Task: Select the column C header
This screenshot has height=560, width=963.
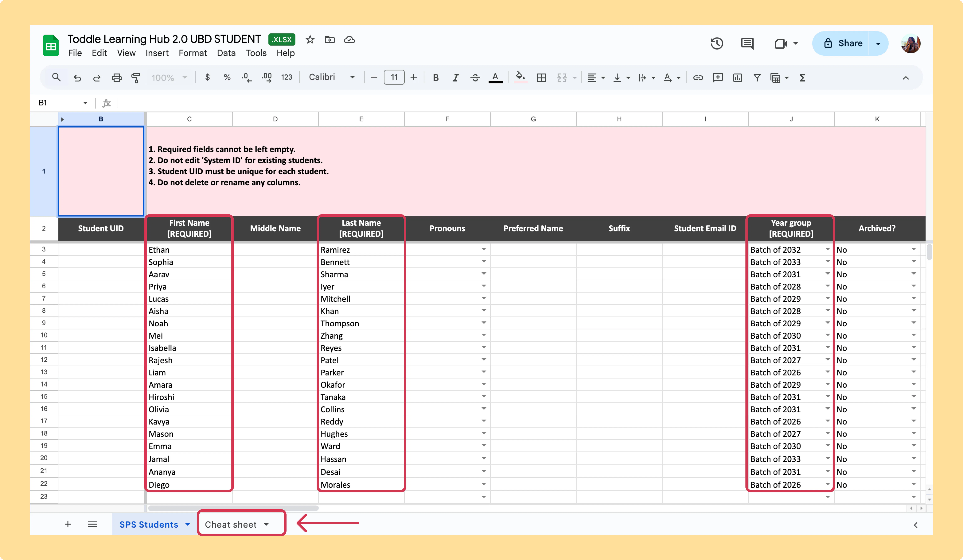Action: pyautogui.click(x=189, y=119)
